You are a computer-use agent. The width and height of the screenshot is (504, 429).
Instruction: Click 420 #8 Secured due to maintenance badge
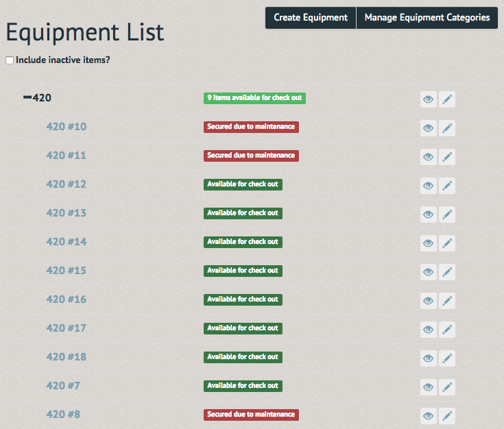pyautogui.click(x=251, y=415)
